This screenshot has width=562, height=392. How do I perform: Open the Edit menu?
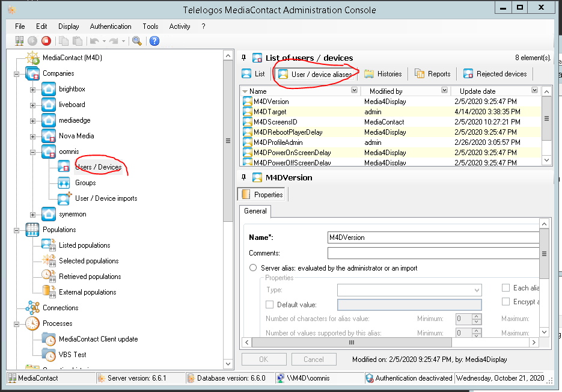(41, 26)
